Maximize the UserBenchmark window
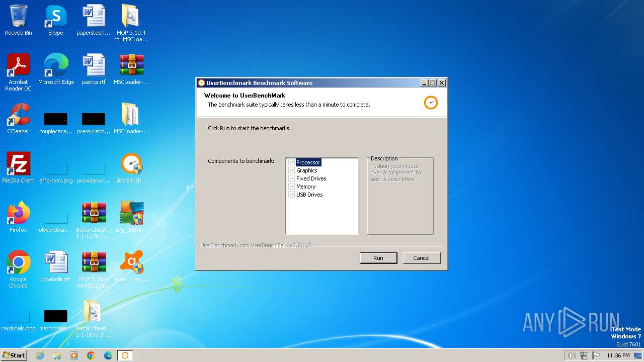Viewport: 644px width, 362px height. point(433,83)
